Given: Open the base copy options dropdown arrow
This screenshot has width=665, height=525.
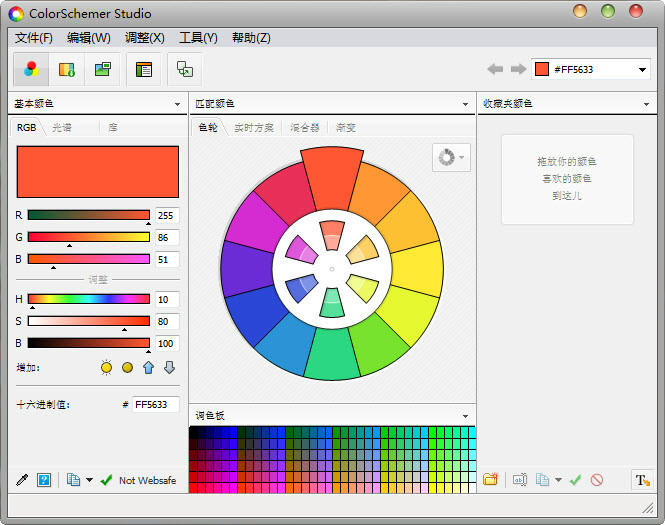Looking at the screenshot, I should coord(89,480).
